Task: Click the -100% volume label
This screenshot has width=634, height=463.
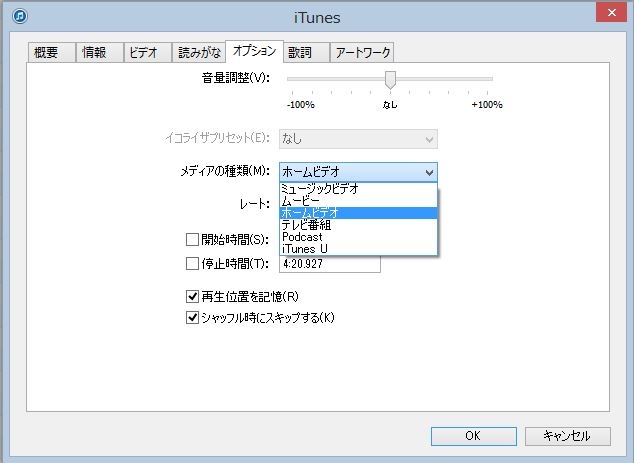Action: (x=300, y=105)
